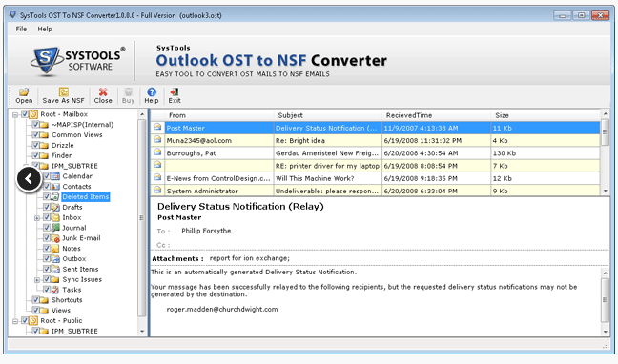Click folder tree scrollbar down arrow
618x364 pixels.
point(142,332)
